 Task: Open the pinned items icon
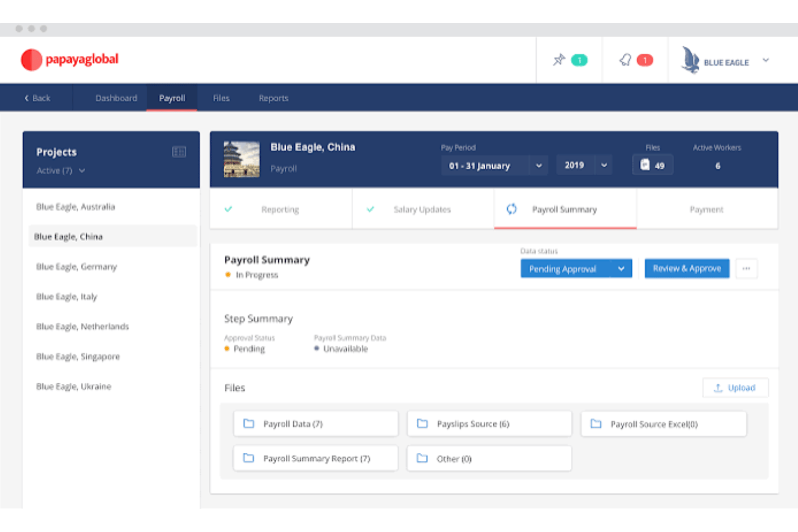pyautogui.click(x=559, y=60)
